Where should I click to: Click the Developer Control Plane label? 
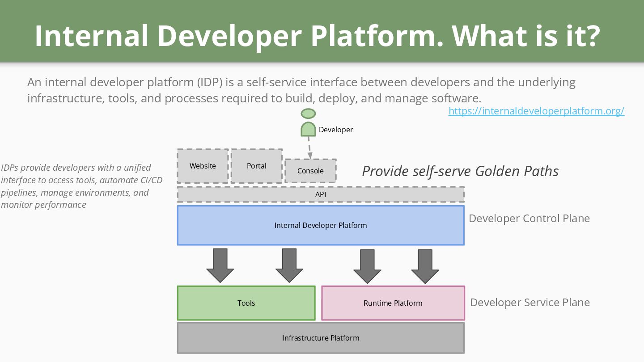click(529, 219)
